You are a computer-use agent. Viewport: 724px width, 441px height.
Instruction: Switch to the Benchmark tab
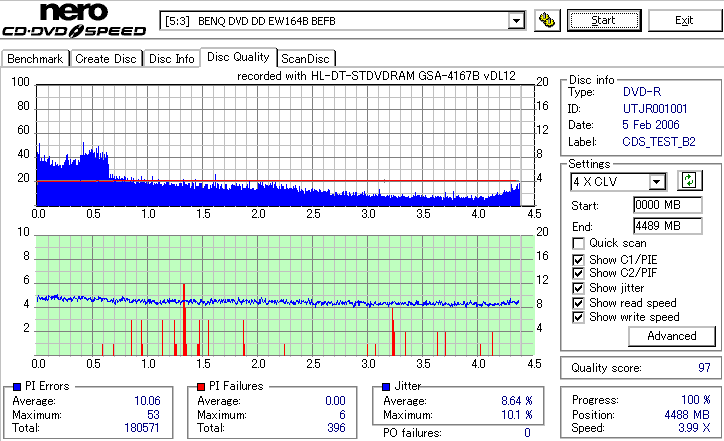click(35, 59)
